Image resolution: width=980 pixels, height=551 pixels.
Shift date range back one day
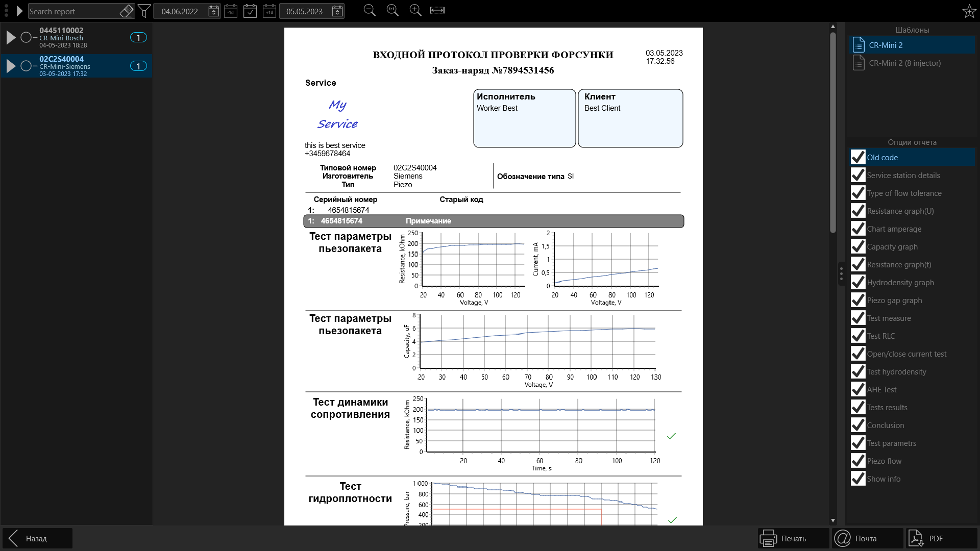(x=231, y=11)
